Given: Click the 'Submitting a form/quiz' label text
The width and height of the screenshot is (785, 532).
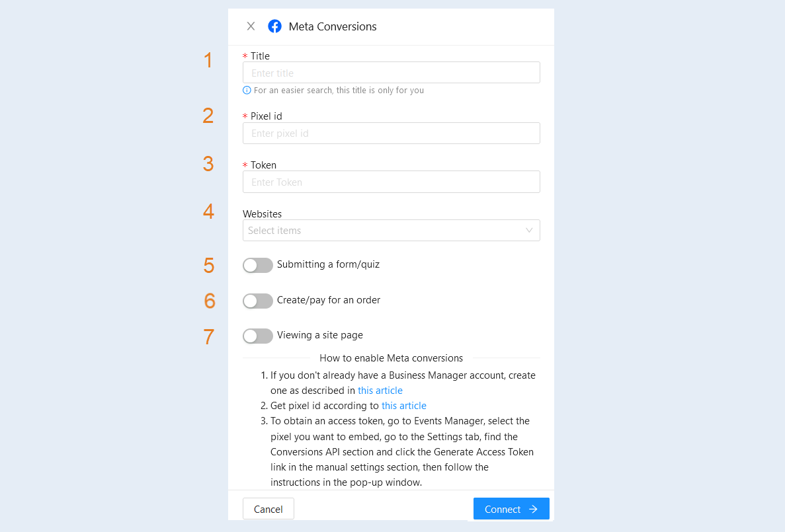Looking at the screenshot, I should pos(329,264).
